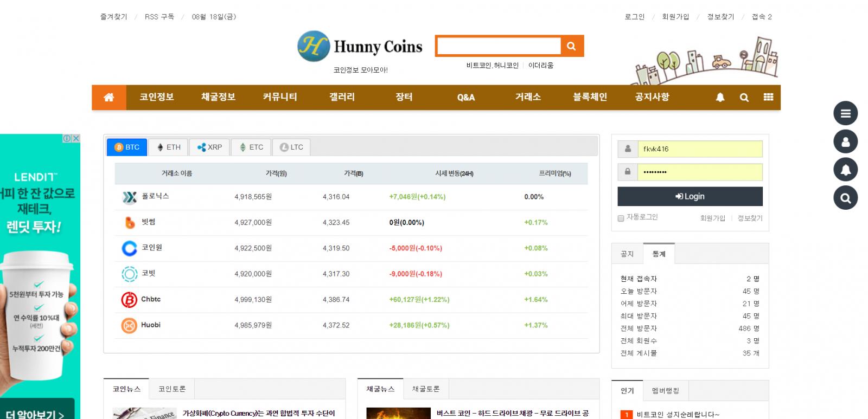Open the 채굴정보 menu
Viewport: 868px width, 419px height.
tap(218, 98)
